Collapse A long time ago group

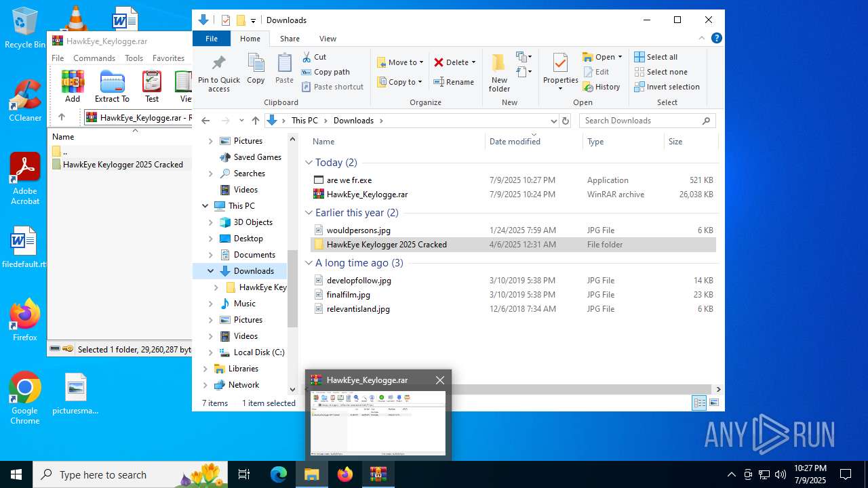click(x=309, y=263)
